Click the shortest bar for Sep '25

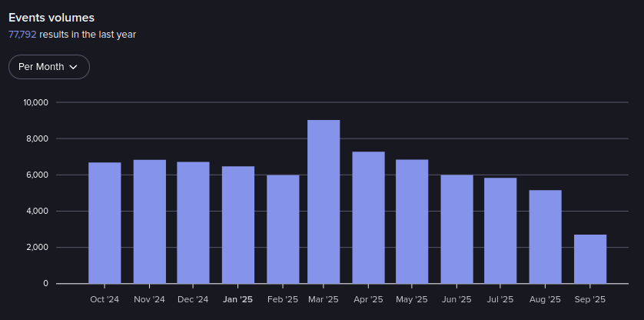click(590, 259)
